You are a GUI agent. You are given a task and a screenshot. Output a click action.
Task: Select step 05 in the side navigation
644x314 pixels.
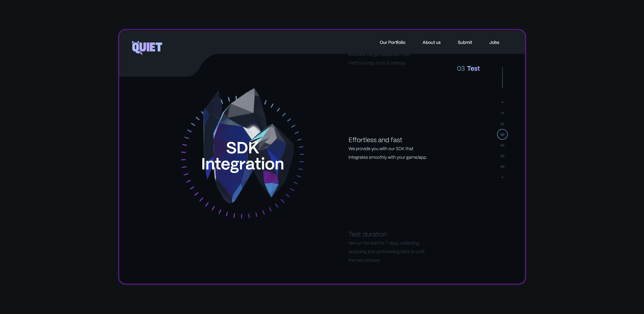502,156
